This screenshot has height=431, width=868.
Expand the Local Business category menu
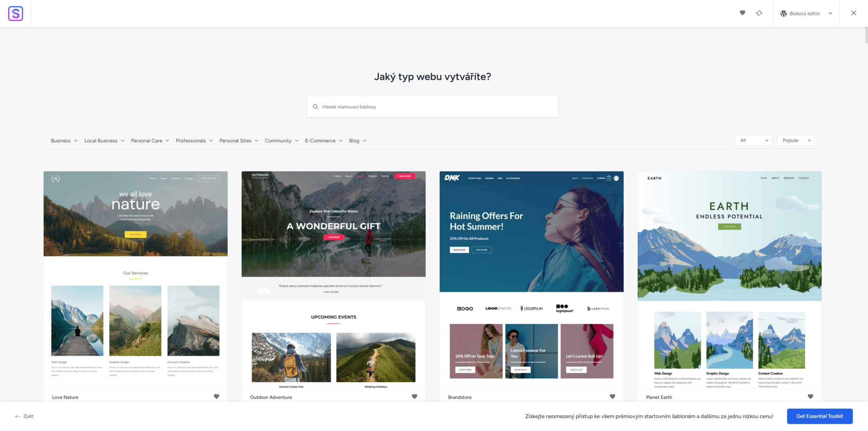click(104, 140)
